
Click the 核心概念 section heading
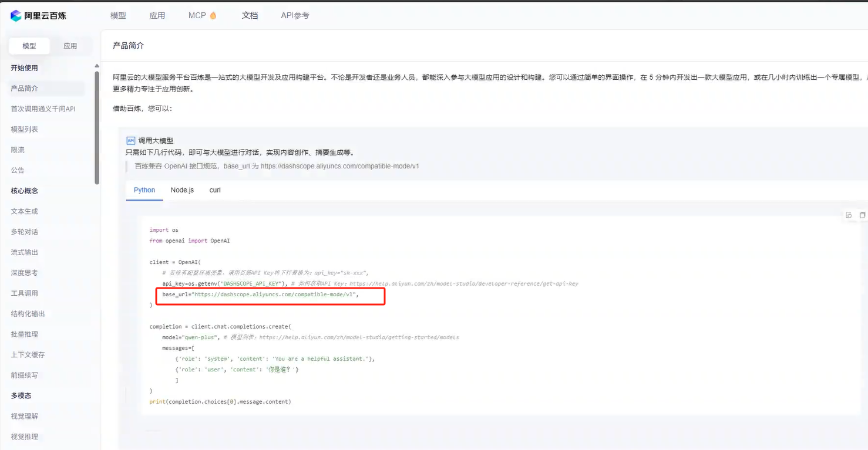24,191
